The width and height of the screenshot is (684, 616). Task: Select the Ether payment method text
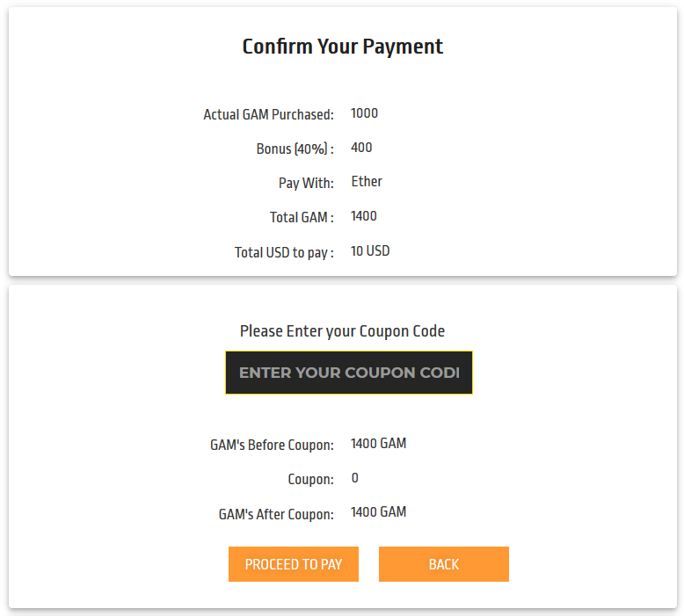(367, 182)
